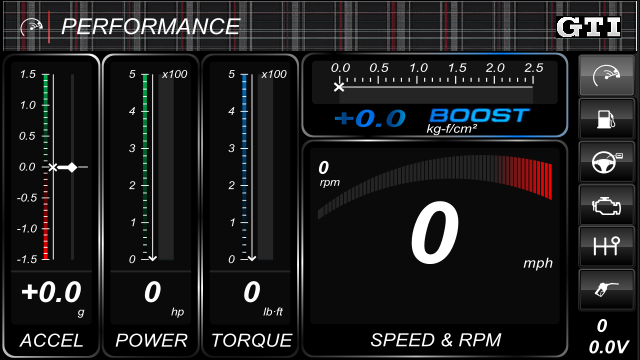Click the GTI logo badge
This screenshot has height=360, width=640.
point(589,27)
